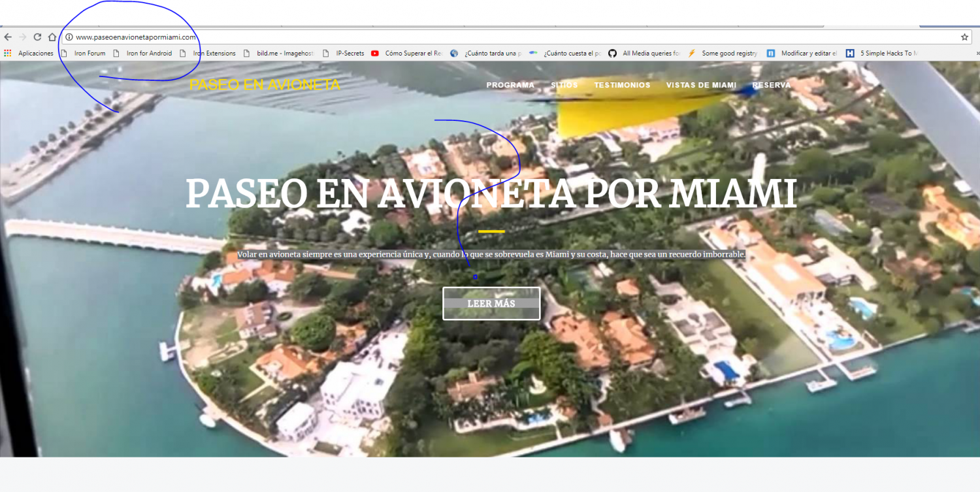980x492 pixels.
Task: Open the GitHub bookmark All Media queries
Action: (644, 54)
